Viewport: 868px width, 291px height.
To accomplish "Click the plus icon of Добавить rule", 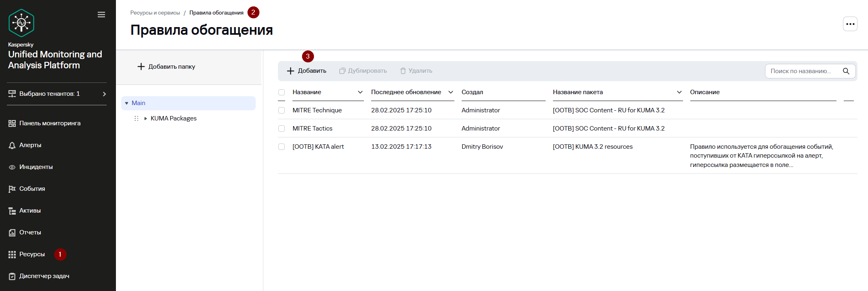I will [x=290, y=71].
